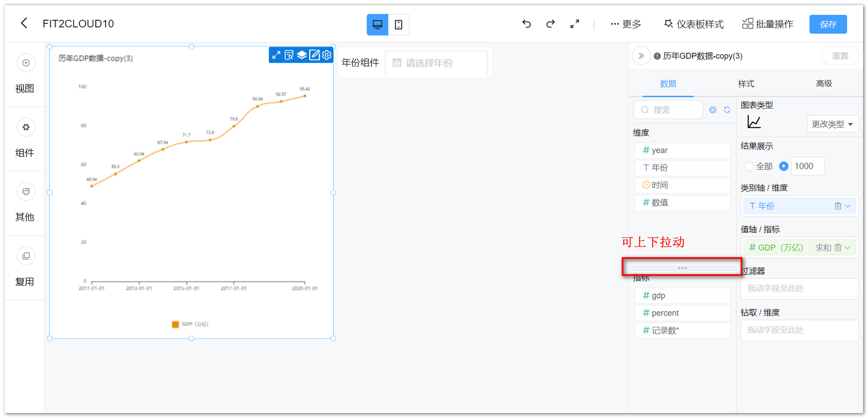
Task: Click the 求和 aggregation label
Action: [x=823, y=248]
